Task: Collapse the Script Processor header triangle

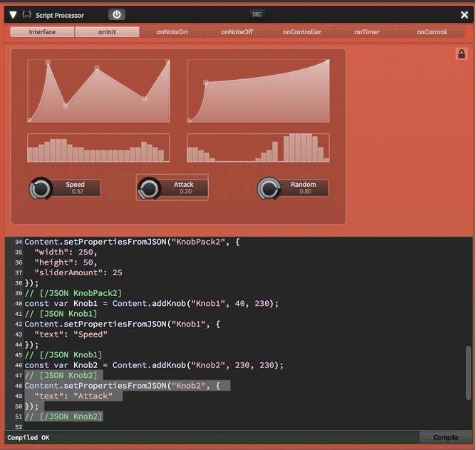Action: 13,14
